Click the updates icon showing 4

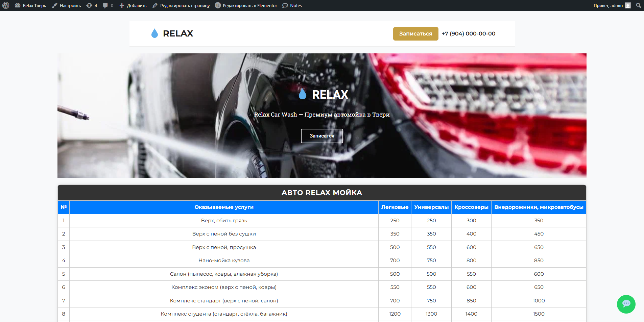click(x=92, y=5)
